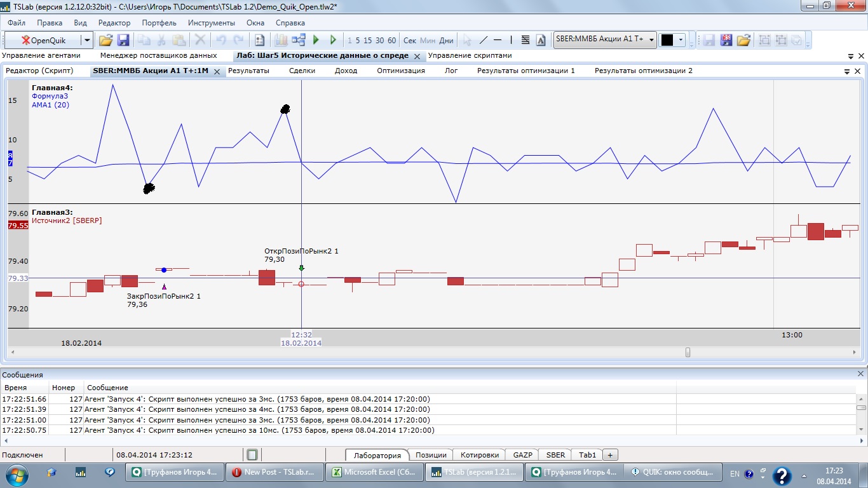Click the first green play arrow icon
868x488 pixels.
316,40
